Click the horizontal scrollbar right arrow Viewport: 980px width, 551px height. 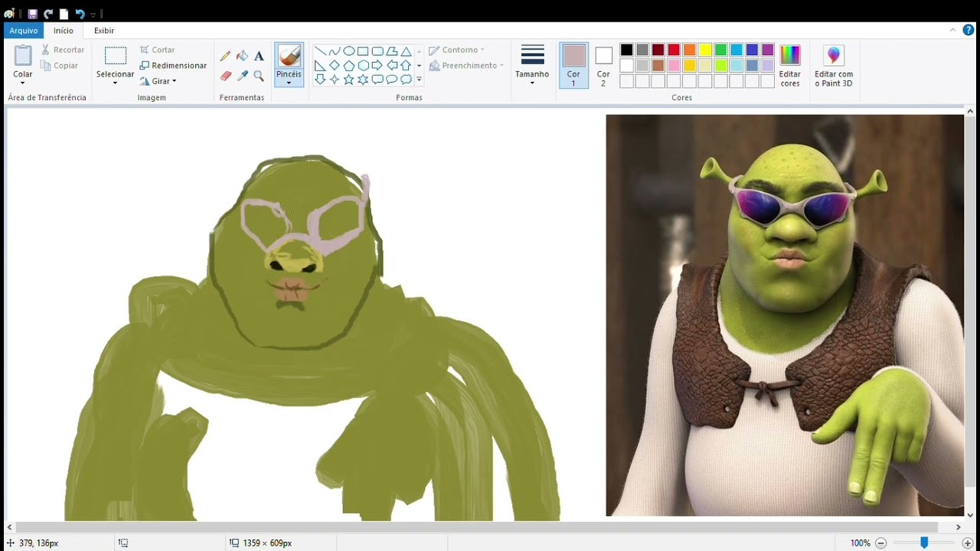(958, 527)
